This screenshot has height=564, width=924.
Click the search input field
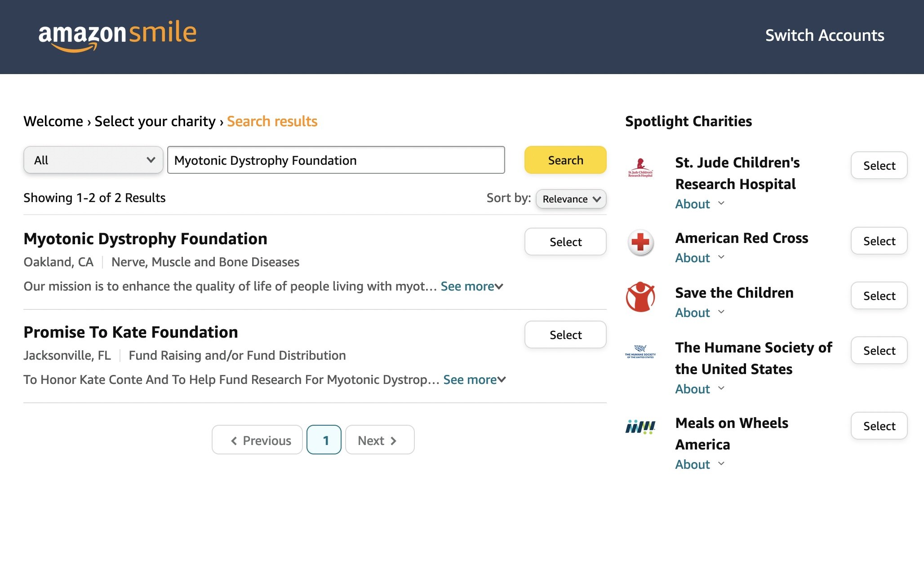(336, 159)
